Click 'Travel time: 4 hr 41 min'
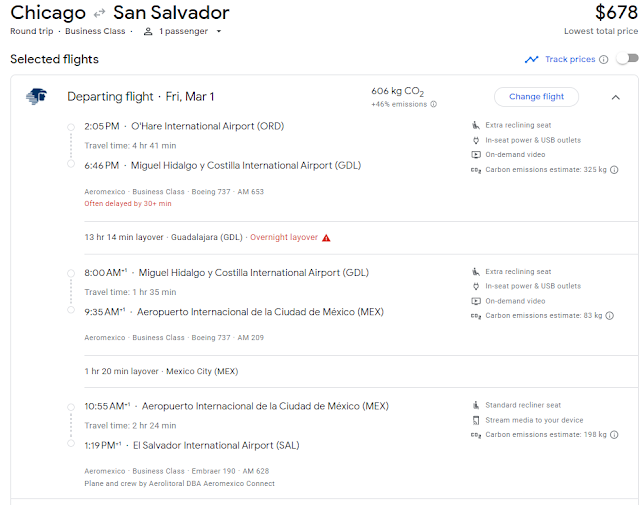The image size is (640, 505). (130, 146)
